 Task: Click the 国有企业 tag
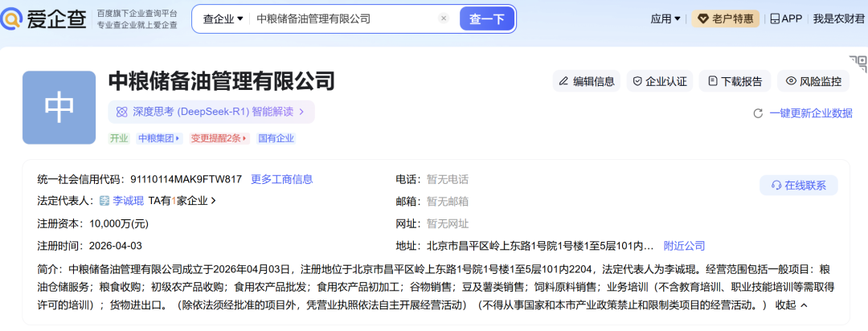click(276, 138)
